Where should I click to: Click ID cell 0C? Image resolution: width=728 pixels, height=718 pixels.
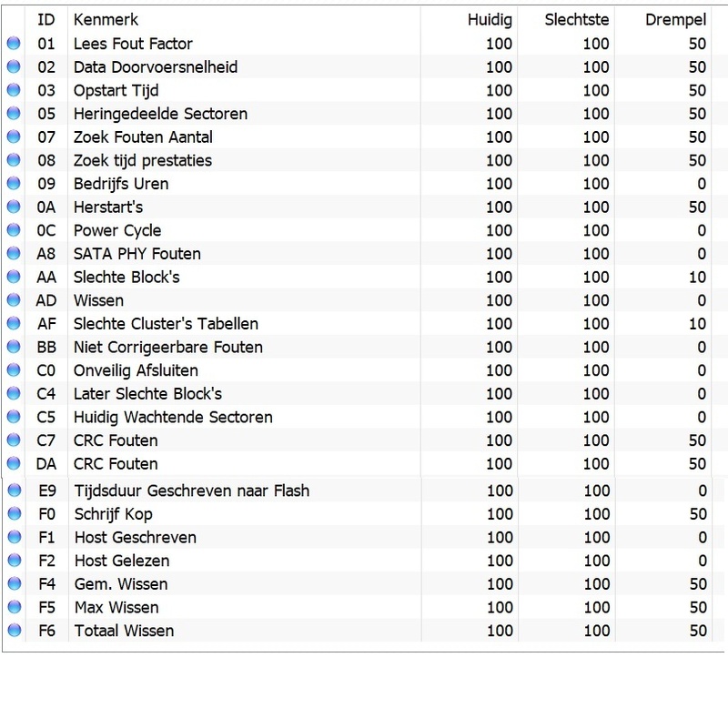(46, 231)
